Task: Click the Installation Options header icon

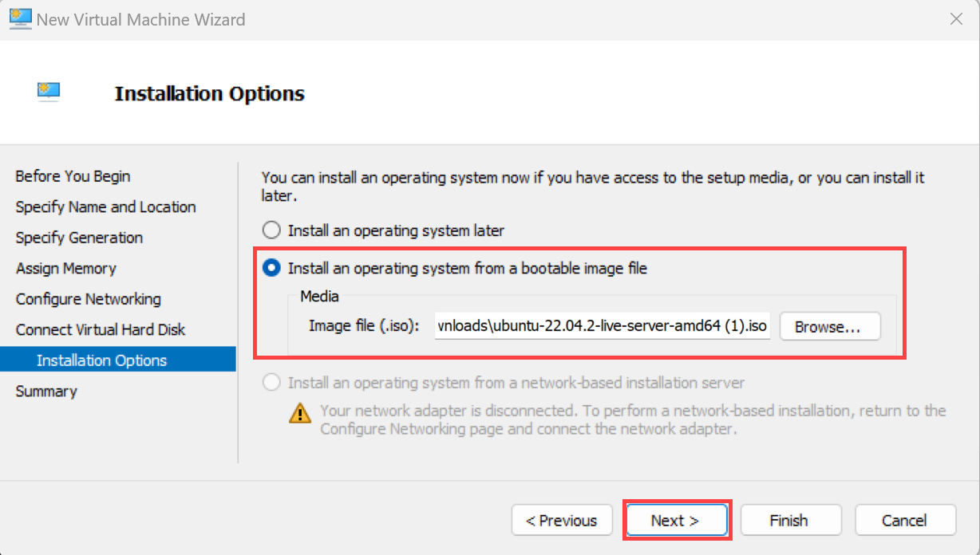Action: pos(49,92)
